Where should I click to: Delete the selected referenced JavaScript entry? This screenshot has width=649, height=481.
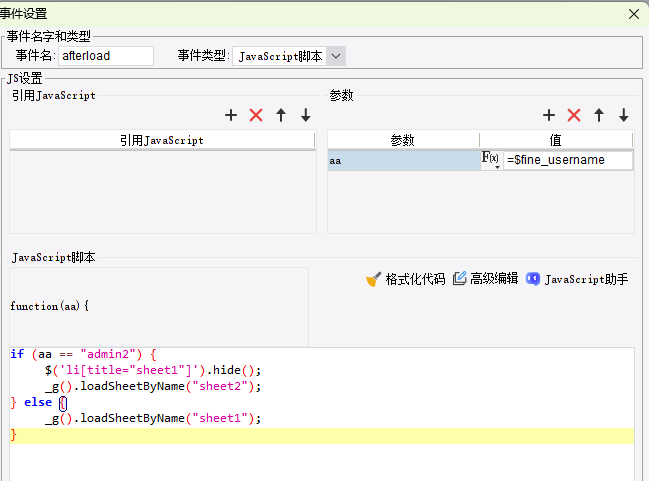click(256, 116)
